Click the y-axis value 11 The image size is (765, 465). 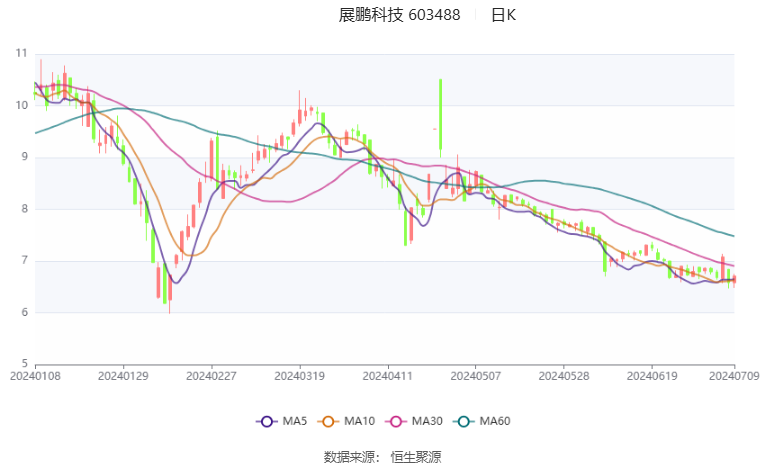coord(21,53)
